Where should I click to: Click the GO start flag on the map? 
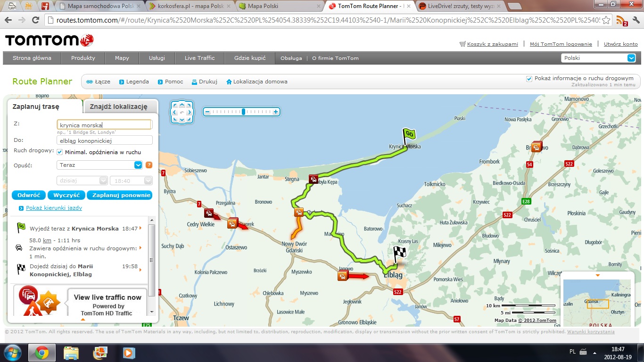point(408,136)
